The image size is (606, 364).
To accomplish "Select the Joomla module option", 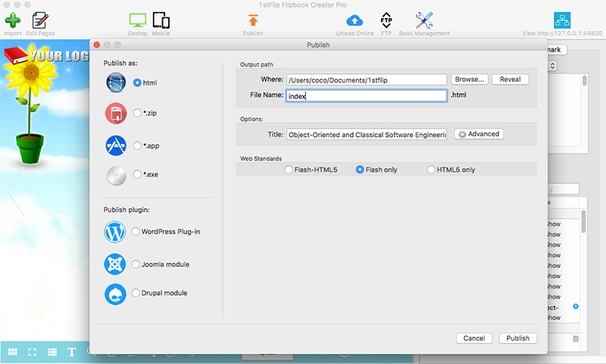I will [x=136, y=264].
